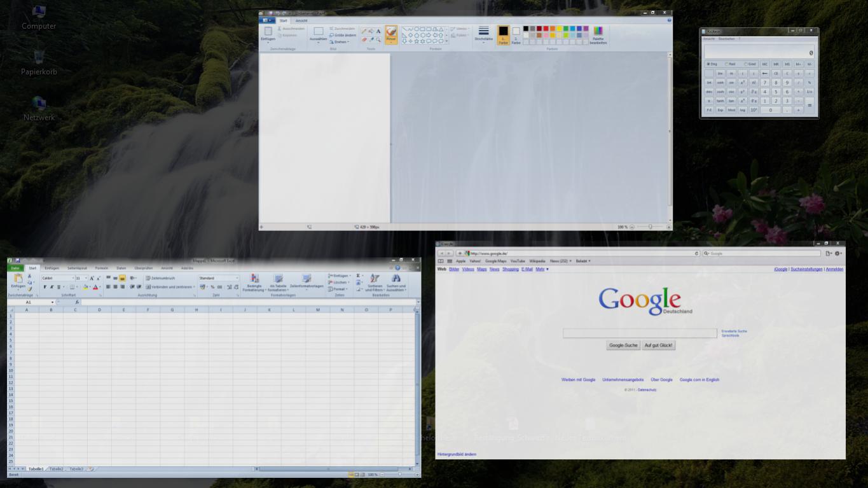Select the magnifier tool in Paint
868x488 pixels.
(378, 39)
